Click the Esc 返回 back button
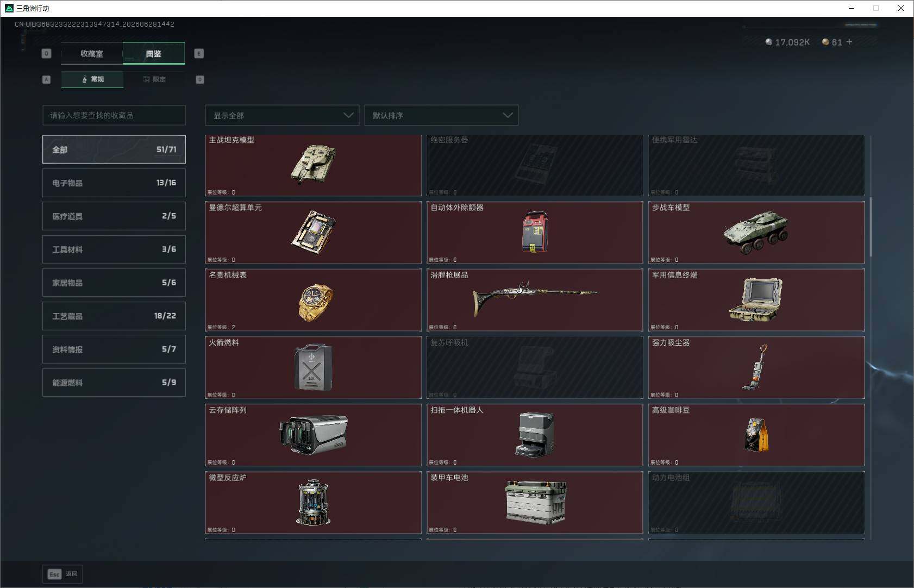Image resolution: width=914 pixels, height=588 pixels. click(62, 574)
